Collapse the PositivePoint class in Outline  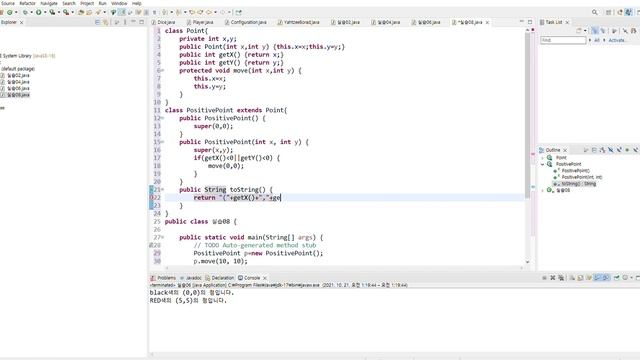click(x=542, y=164)
